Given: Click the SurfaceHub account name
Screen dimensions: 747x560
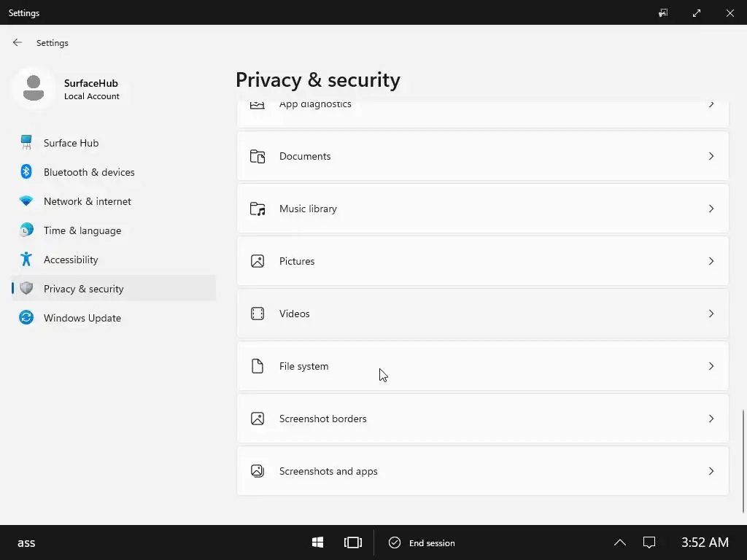Looking at the screenshot, I should click(x=91, y=83).
